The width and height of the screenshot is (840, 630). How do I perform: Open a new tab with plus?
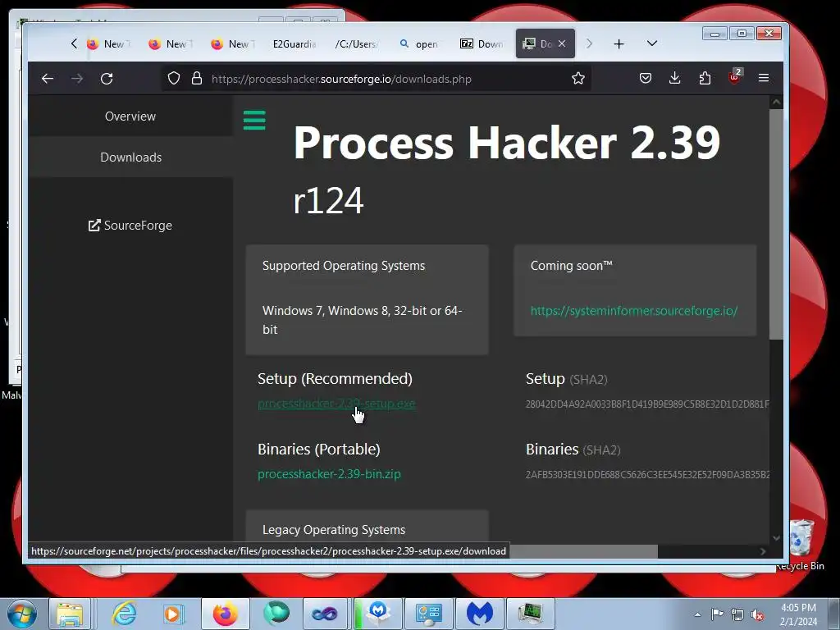click(619, 44)
